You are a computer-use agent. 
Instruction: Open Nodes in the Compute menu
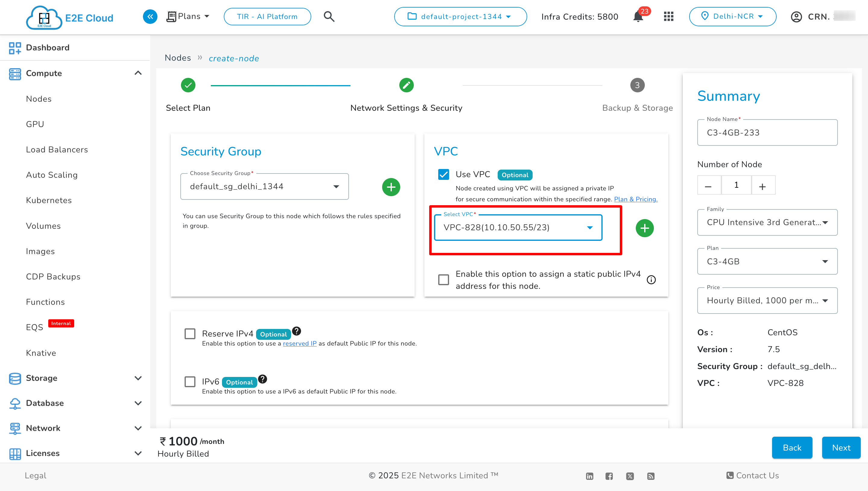pos(39,99)
